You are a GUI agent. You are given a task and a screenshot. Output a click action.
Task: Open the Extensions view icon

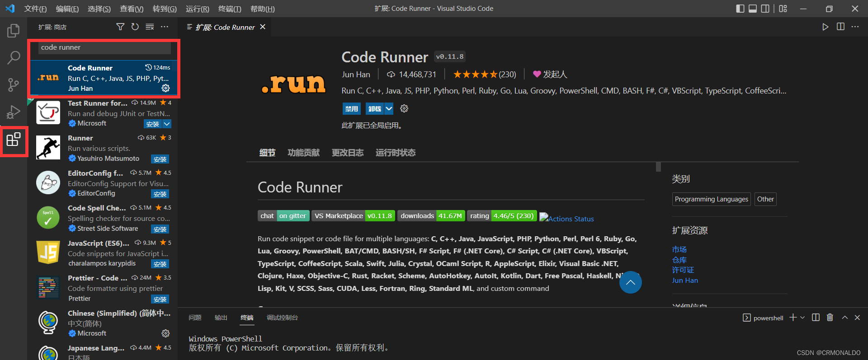14,140
